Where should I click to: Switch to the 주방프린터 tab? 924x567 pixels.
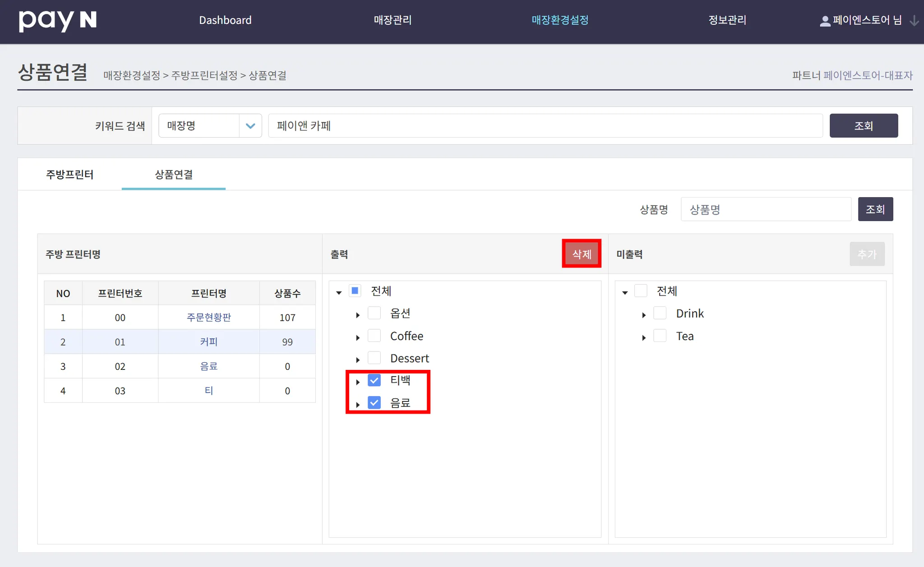(69, 175)
